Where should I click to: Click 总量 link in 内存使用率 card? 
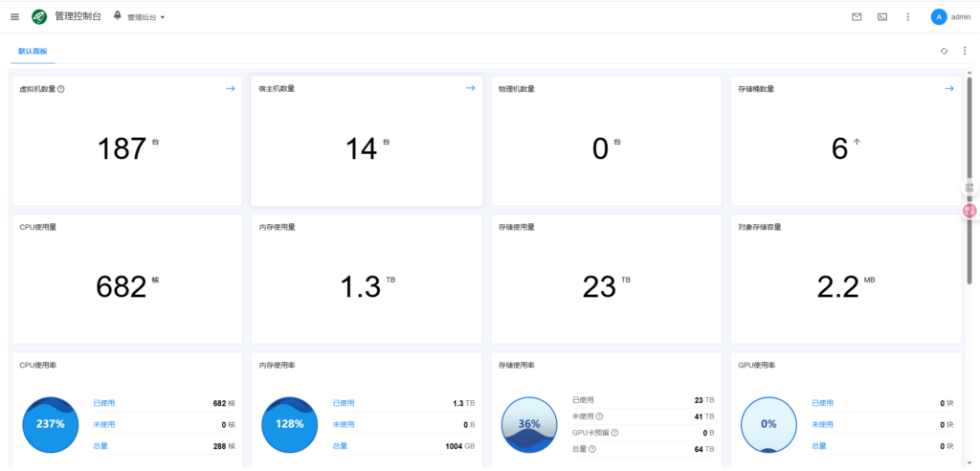340,446
